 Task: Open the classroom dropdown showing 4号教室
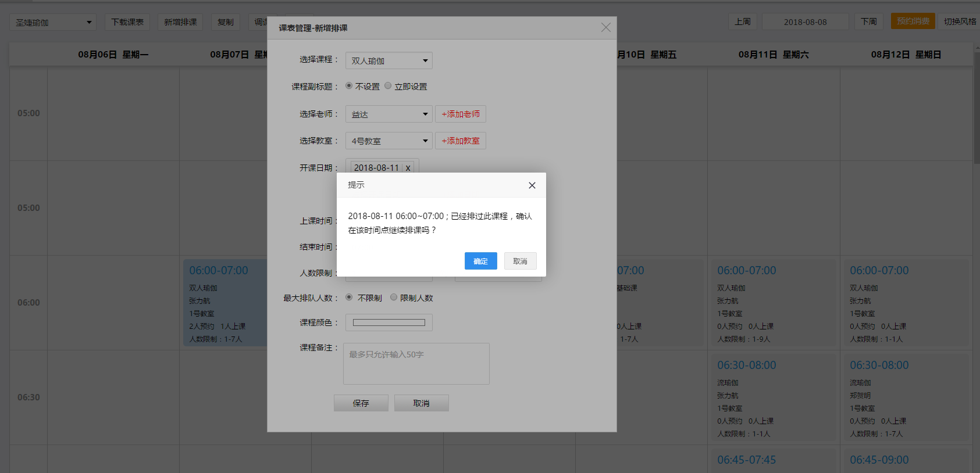tap(389, 141)
